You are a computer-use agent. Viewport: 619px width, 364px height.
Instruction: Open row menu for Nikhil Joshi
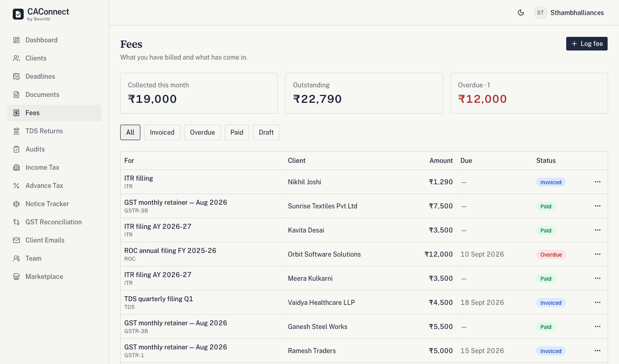598,182
